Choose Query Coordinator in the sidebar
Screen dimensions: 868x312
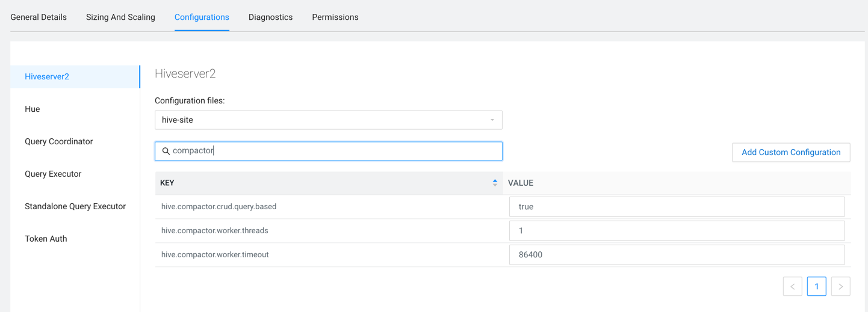pyautogui.click(x=59, y=142)
